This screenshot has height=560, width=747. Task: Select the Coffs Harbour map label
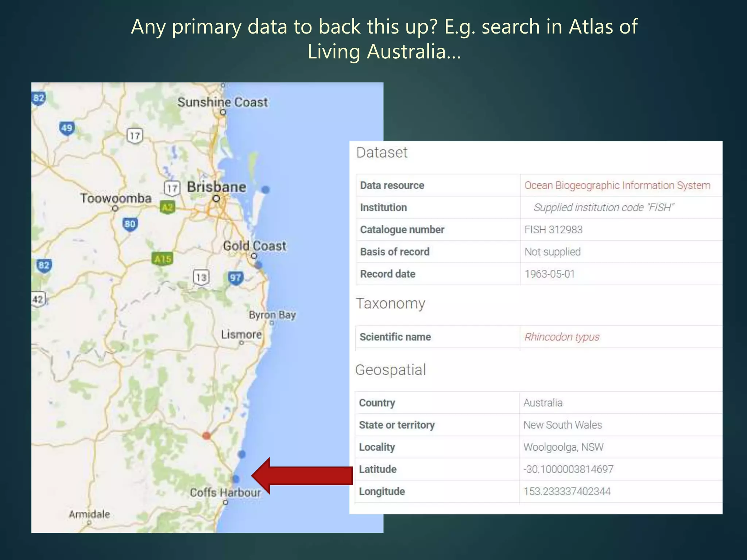tap(225, 493)
